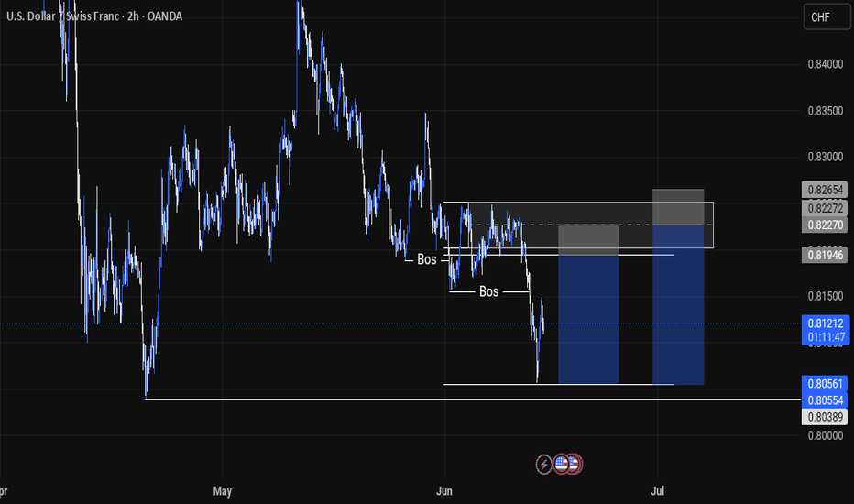
Task: Click the Jul label on time axis
Action: pos(657,491)
